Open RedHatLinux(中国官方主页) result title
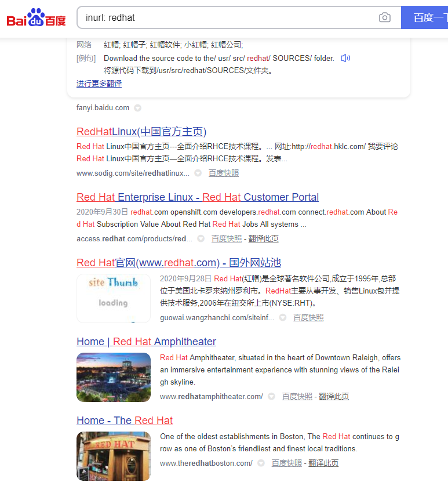 (x=141, y=132)
